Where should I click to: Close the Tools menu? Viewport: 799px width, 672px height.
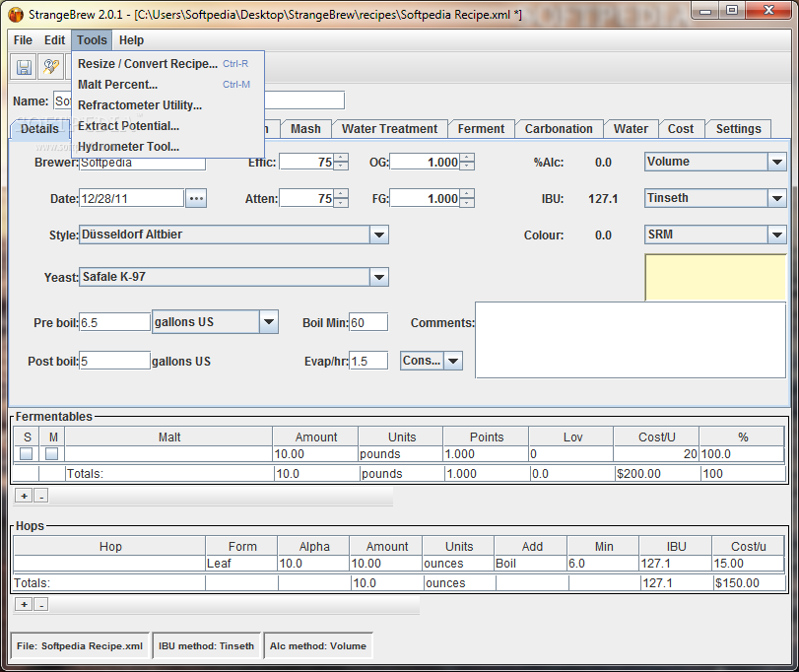pyautogui.click(x=92, y=40)
